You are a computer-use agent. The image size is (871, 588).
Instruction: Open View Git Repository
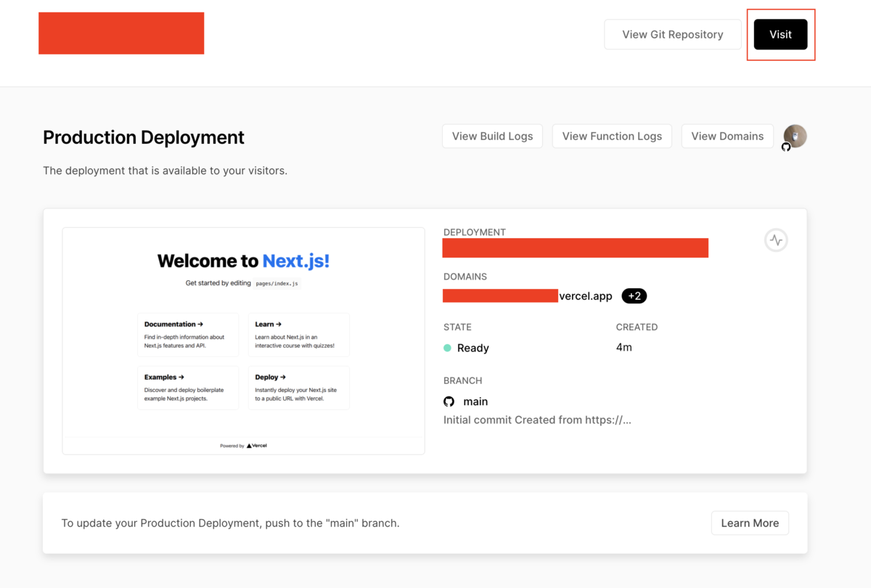(x=673, y=34)
